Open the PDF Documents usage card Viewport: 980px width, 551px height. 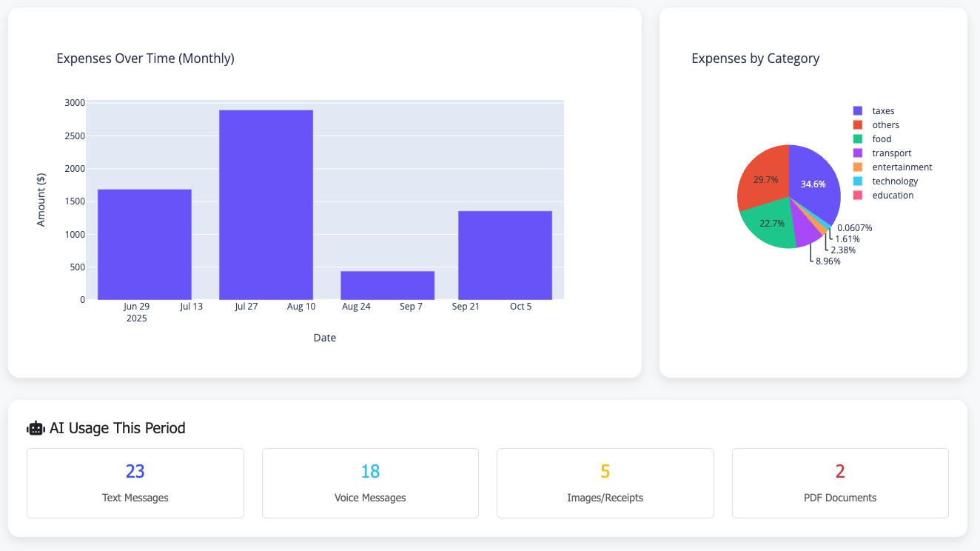[840, 483]
